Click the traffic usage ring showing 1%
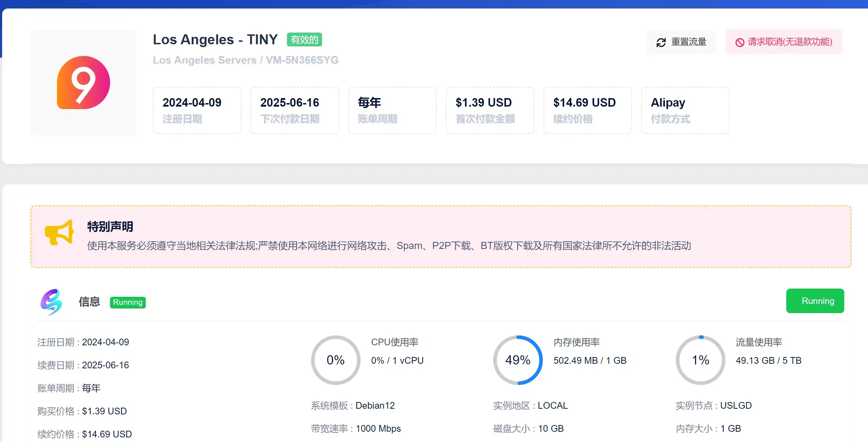The height and width of the screenshot is (442, 868). coord(700,360)
